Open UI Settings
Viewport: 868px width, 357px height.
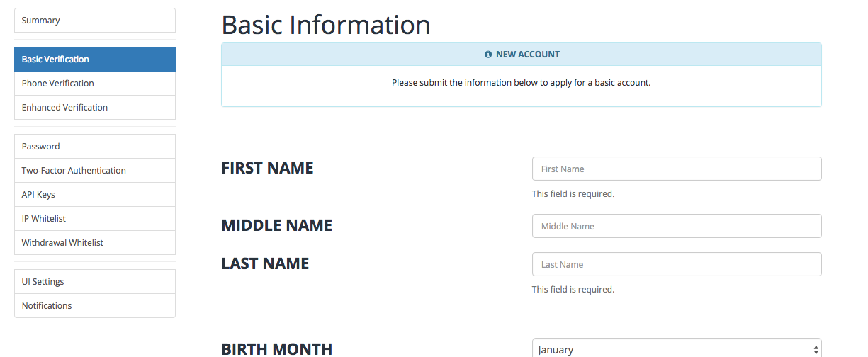coord(94,282)
